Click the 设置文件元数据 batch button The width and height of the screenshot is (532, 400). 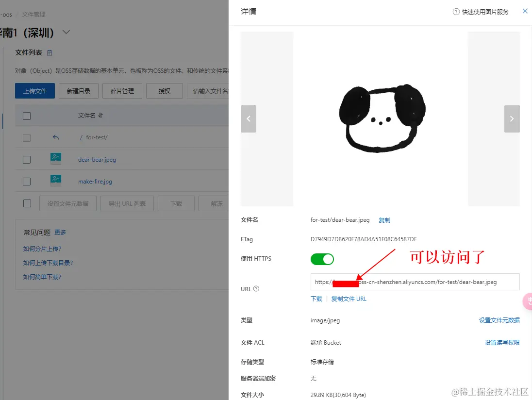pos(68,203)
